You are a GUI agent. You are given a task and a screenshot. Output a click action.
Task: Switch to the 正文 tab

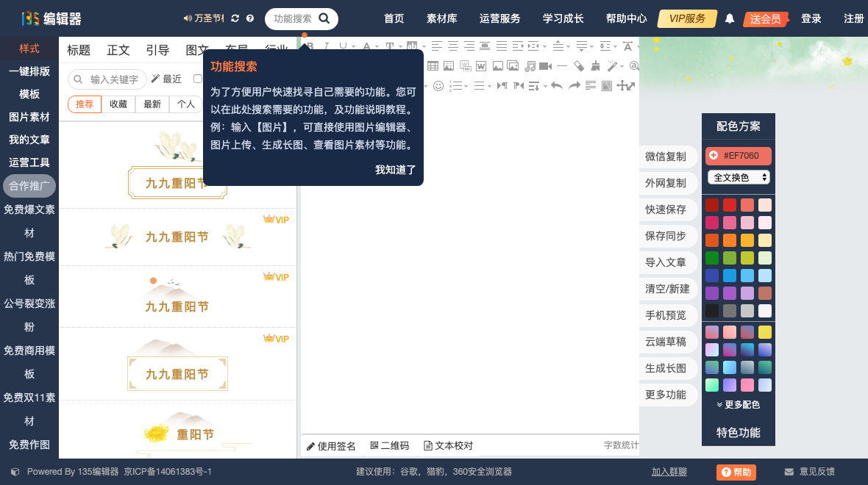[118, 50]
